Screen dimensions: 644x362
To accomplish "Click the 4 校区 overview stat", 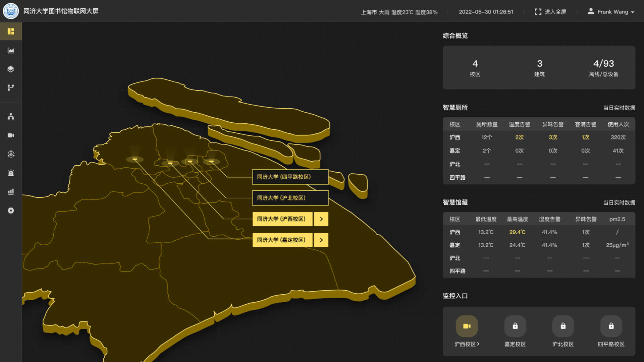I will pyautogui.click(x=475, y=68).
